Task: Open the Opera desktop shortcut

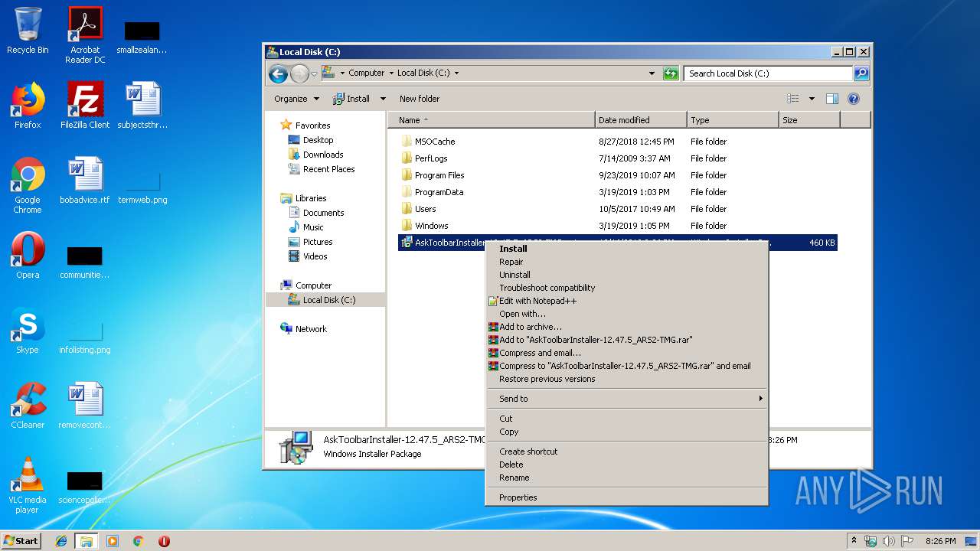Action: (x=28, y=256)
